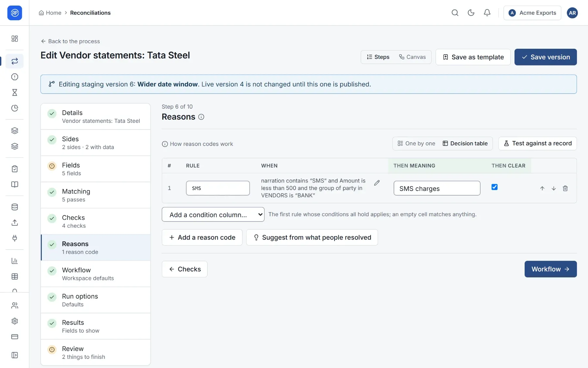Viewport: 588px width, 368px height.
Task: Toggle dark mode with the moon icon
Action: pyautogui.click(x=471, y=13)
